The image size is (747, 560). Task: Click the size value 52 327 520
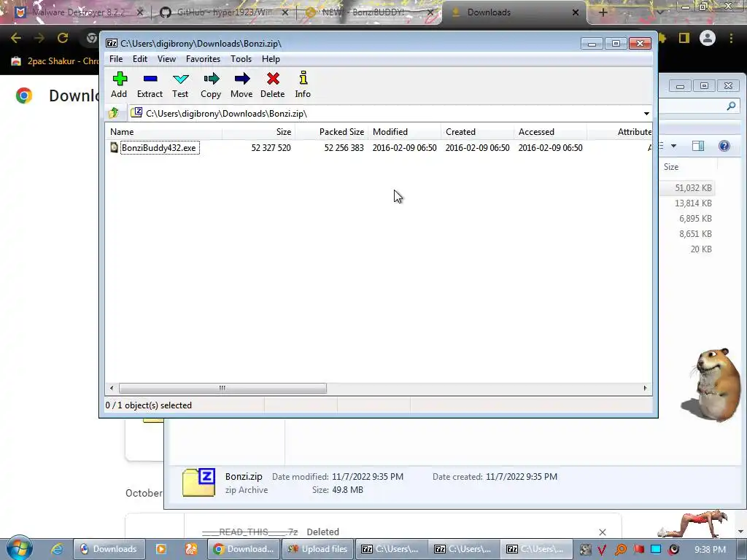tap(271, 147)
